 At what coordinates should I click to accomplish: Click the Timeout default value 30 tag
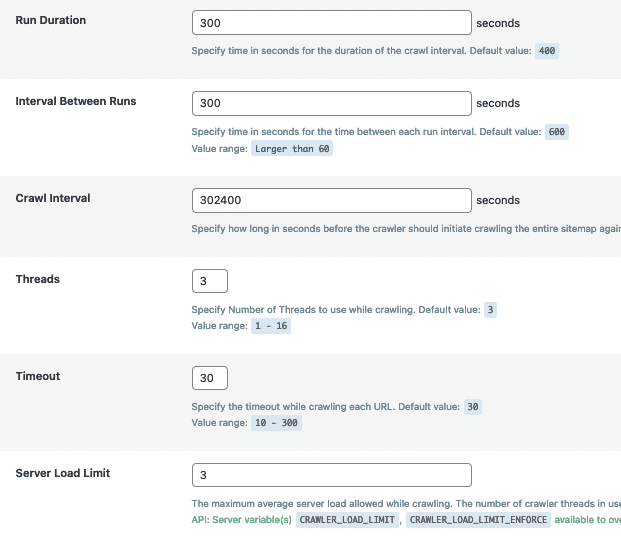474,407
